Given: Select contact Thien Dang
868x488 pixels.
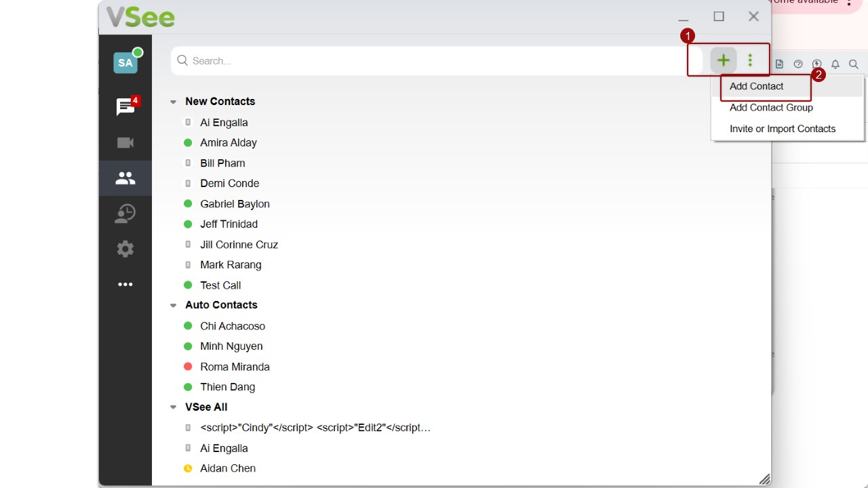Looking at the screenshot, I should pos(227,387).
